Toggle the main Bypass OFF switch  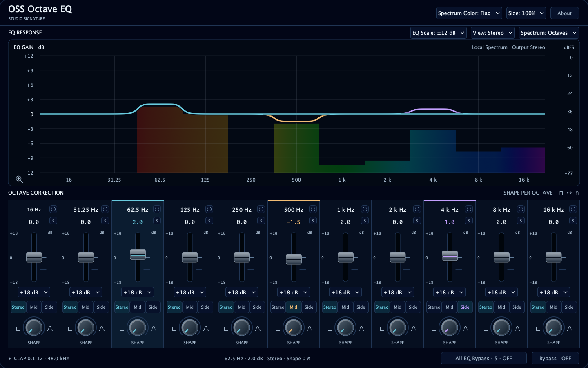[555, 358]
